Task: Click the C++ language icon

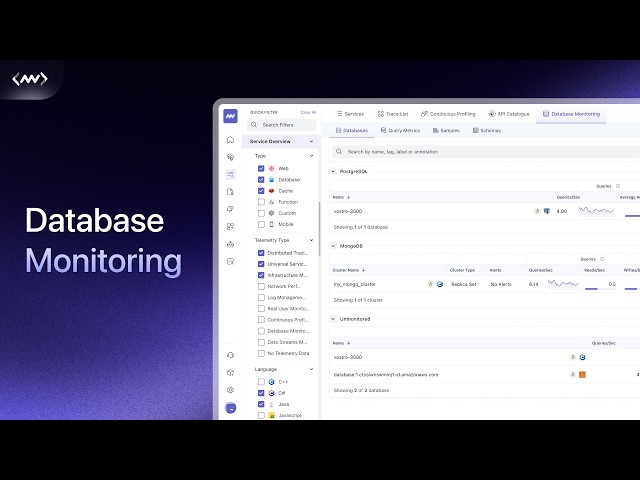Action: click(x=271, y=382)
